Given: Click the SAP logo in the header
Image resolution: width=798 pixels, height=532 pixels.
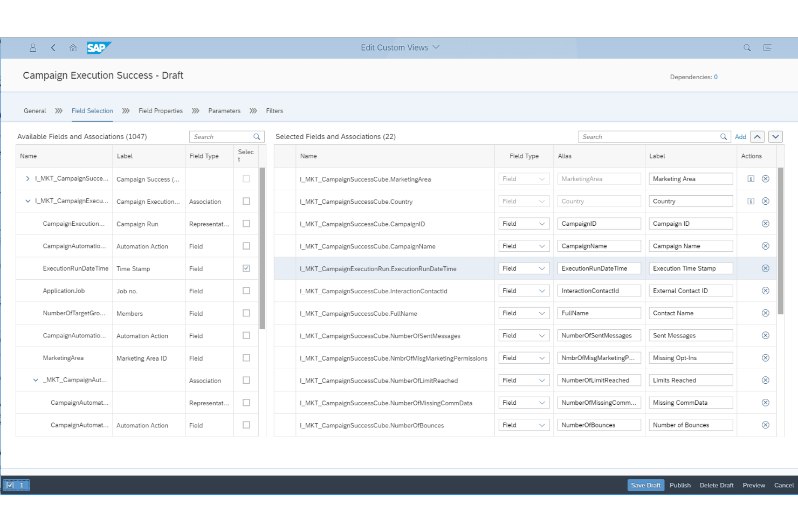Looking at the screenshot, I should [99, 47].
